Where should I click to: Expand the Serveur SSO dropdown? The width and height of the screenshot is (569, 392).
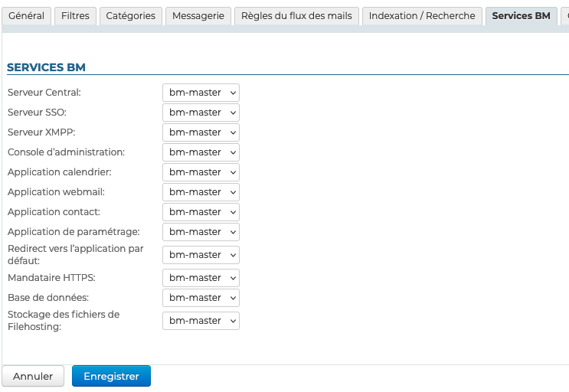(x=201, y=113)
